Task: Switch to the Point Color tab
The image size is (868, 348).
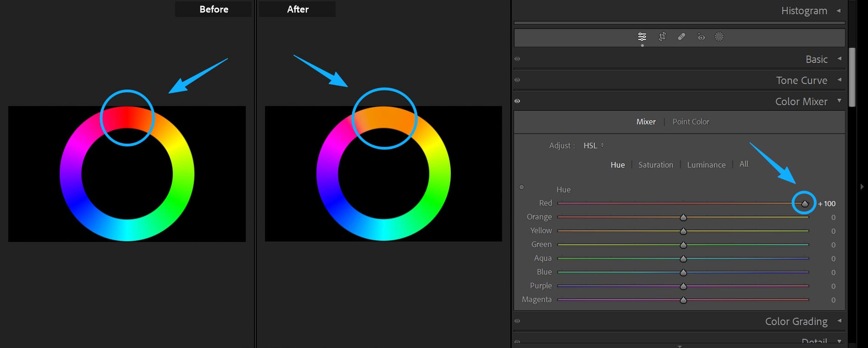Action: [691, 122]
